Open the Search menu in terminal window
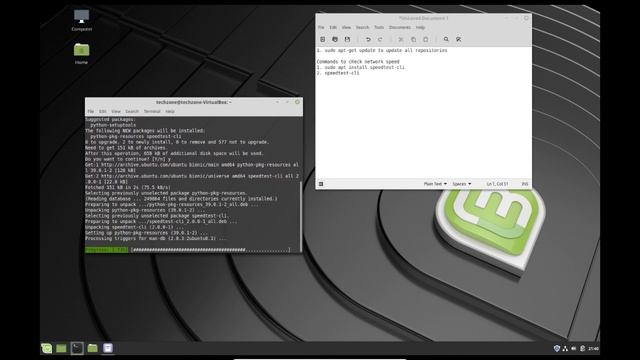Image resolution: width=640 pixels, height=360 pixels. pos(132,111)
